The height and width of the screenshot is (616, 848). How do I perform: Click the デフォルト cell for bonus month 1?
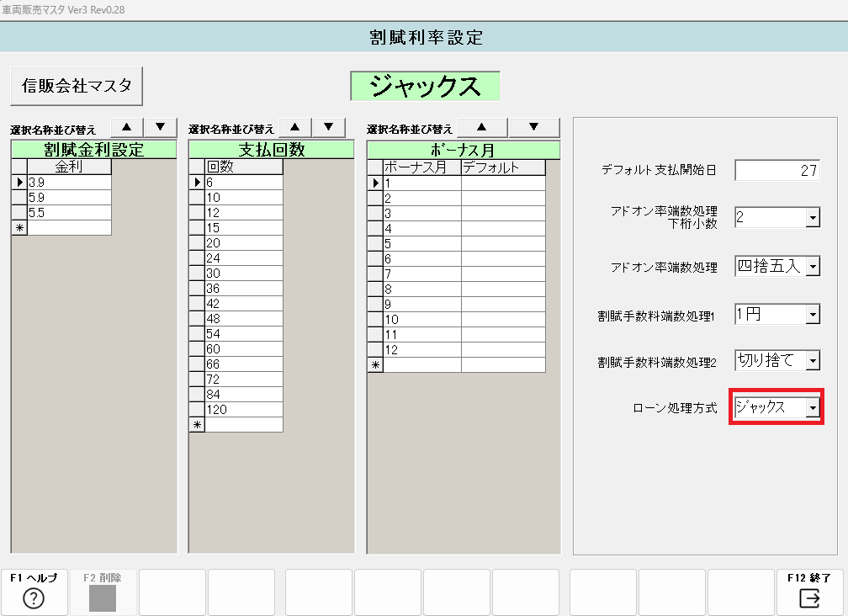point(503,183)
